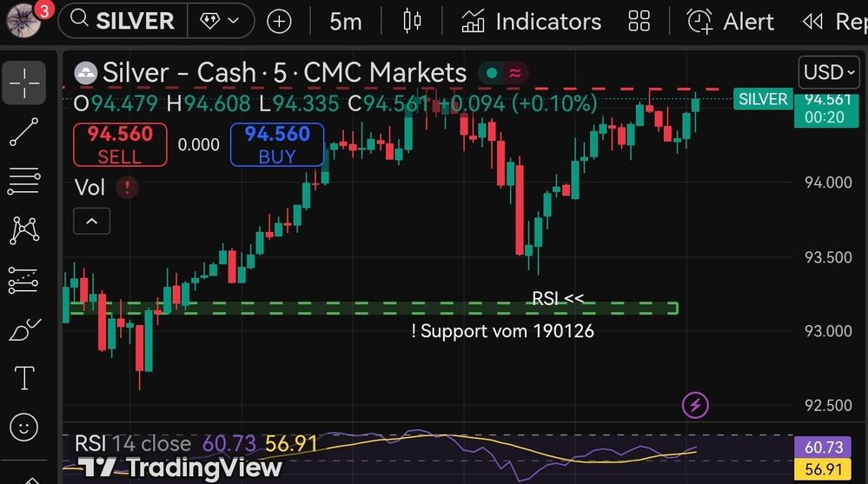
Task: Click the 60.73 RSI value label
Action: (823, 447)
